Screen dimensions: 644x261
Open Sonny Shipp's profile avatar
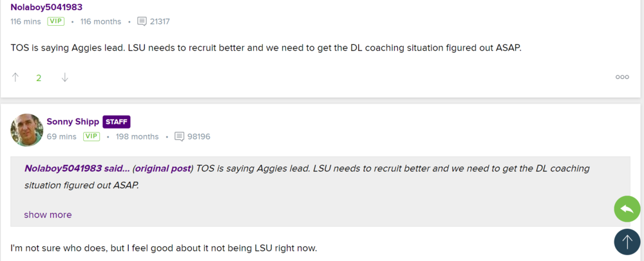(26, 130)
